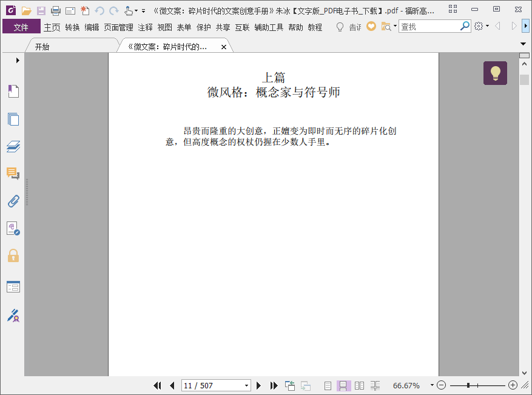Expand the ribbon scroll right arrow
532x395 pixels.
point(525,26)
